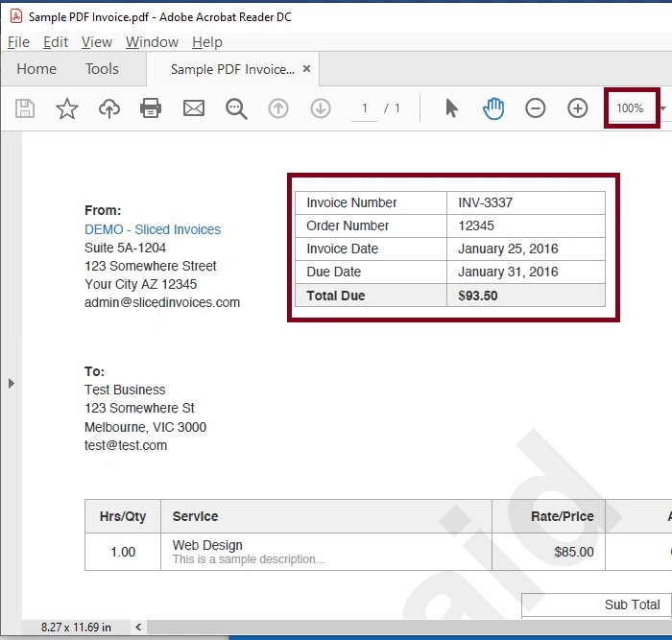
Task: Click the 100% zoom value field
Action: pos(630,108)
